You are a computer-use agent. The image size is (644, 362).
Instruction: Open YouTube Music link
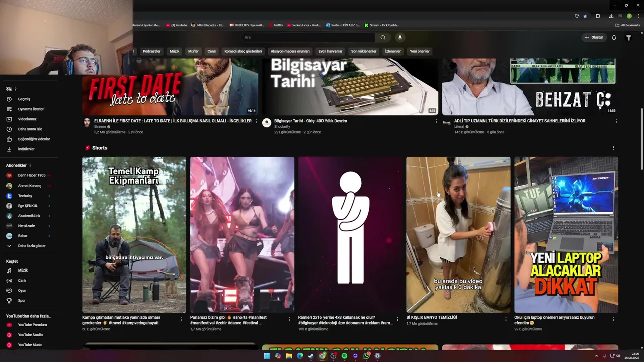[29, 345]
